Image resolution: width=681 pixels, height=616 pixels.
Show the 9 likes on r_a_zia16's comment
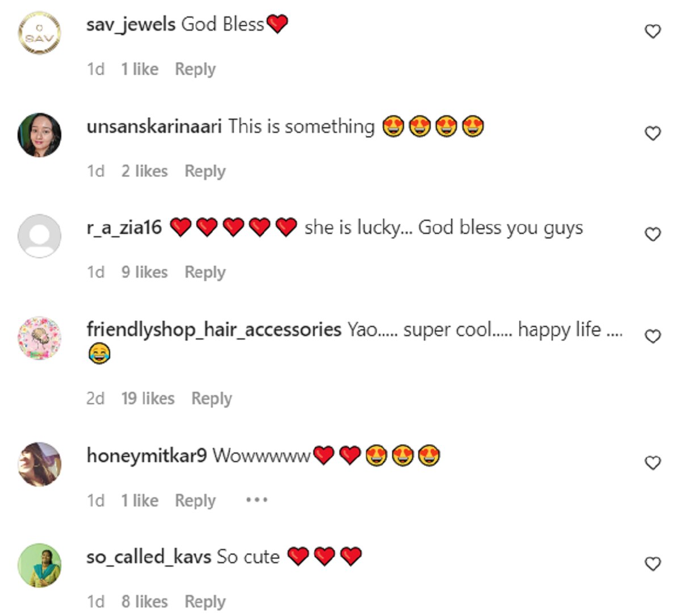click(144, 272)
